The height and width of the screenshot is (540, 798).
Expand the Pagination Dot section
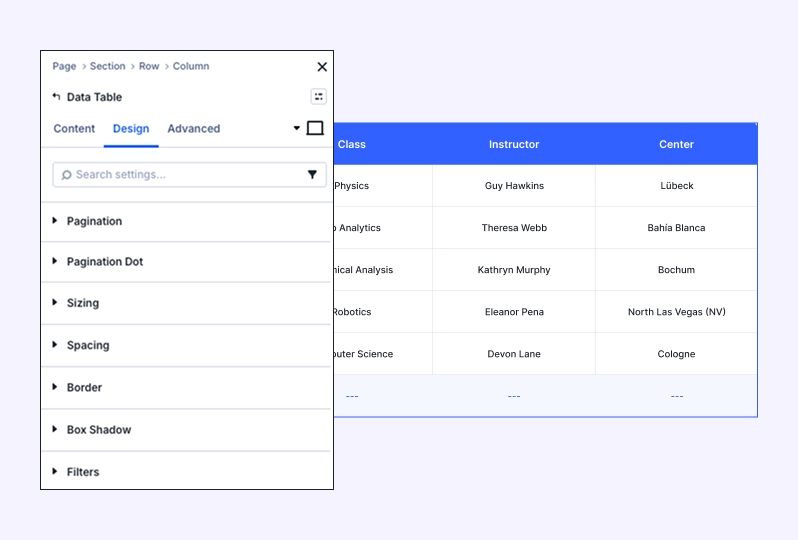pyautogui.click(x=104, y=262)
